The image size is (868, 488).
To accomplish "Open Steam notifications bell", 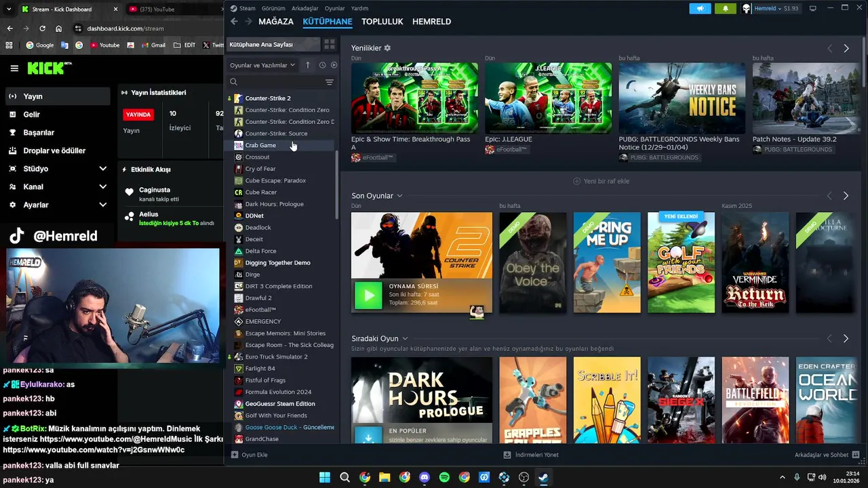I will 726,8.
